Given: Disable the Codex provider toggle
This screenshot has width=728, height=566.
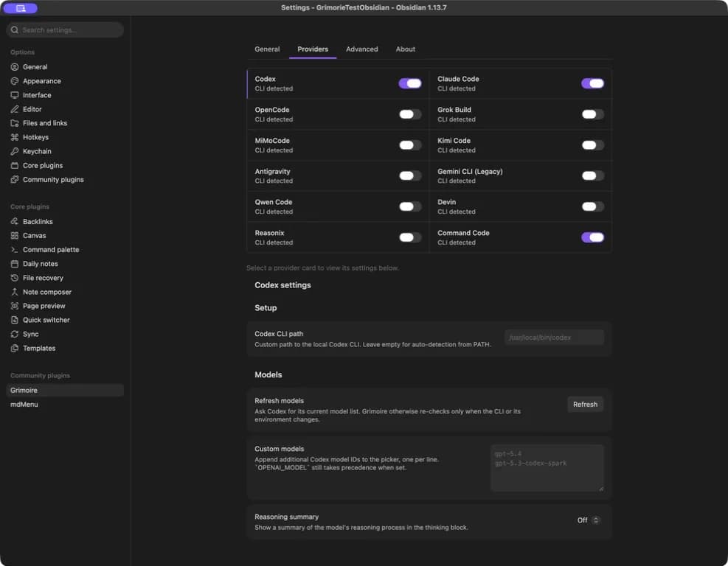Looking at the screenshot, I should coord(410,83).
